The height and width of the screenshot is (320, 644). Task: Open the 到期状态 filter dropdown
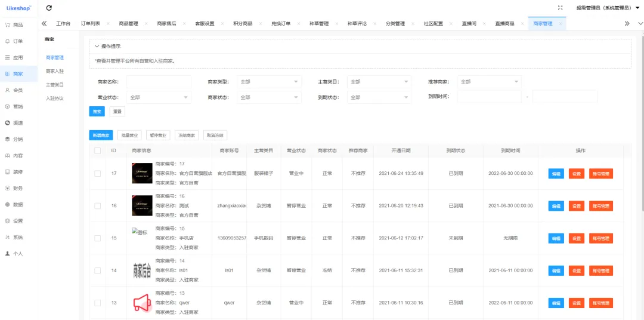[379, 97]
